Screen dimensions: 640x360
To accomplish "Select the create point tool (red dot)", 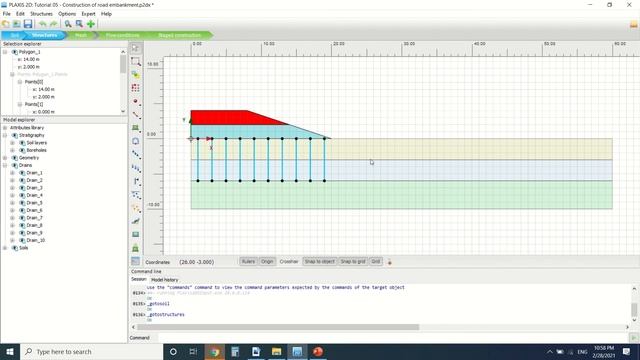I will point(136,101).
